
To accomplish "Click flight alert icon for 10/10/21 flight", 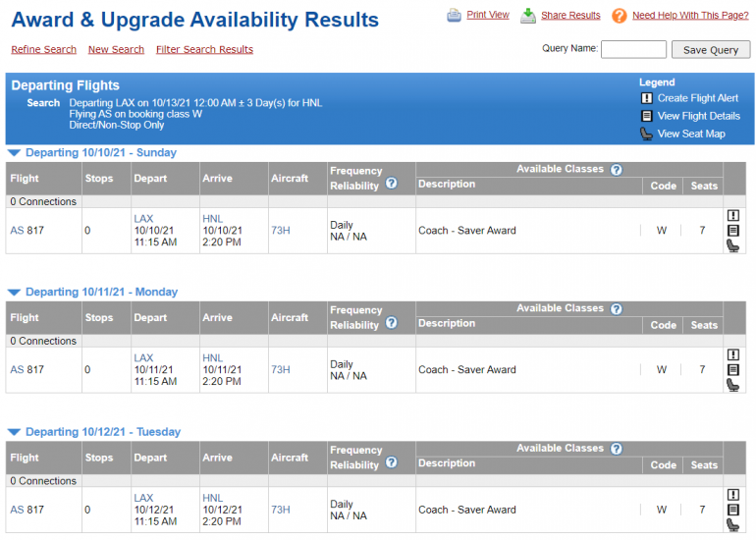I will coord(732,216).
